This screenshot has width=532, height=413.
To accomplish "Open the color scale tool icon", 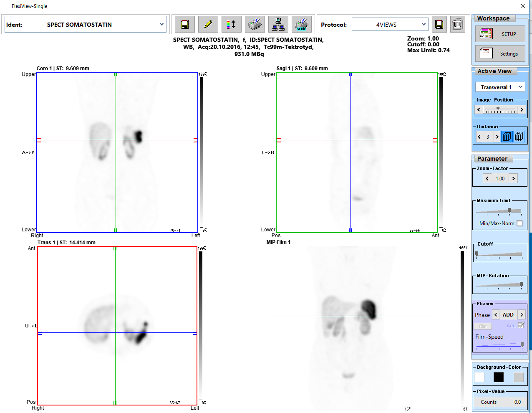I will [x=231, y=25].
